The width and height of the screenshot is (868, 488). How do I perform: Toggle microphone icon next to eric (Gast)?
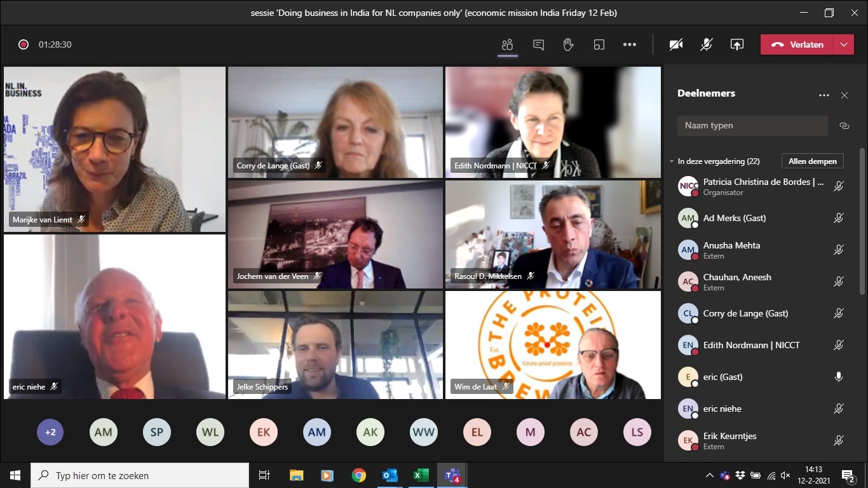coord(838,377)
